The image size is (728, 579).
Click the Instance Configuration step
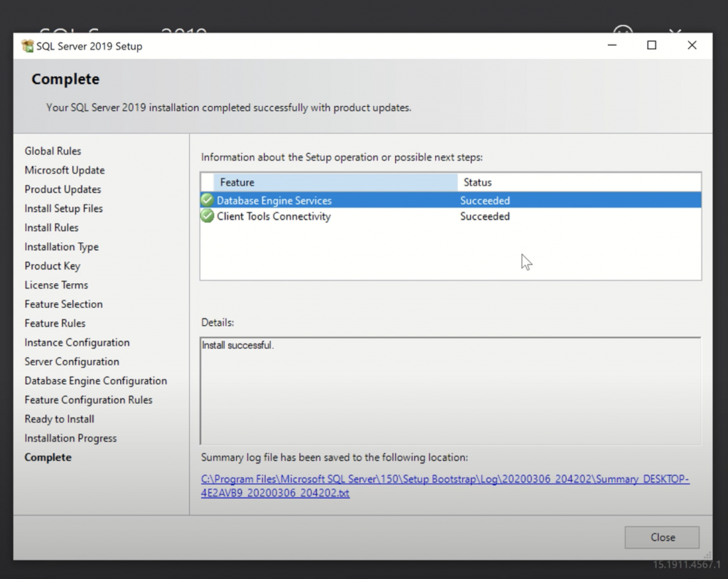click(x=77, y=342)
